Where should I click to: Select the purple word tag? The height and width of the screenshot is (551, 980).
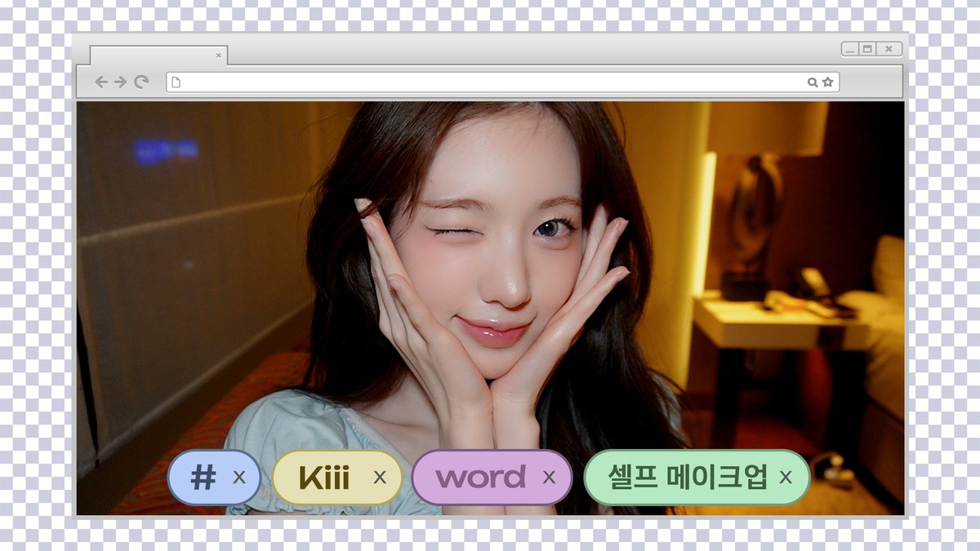coord(480,478)
